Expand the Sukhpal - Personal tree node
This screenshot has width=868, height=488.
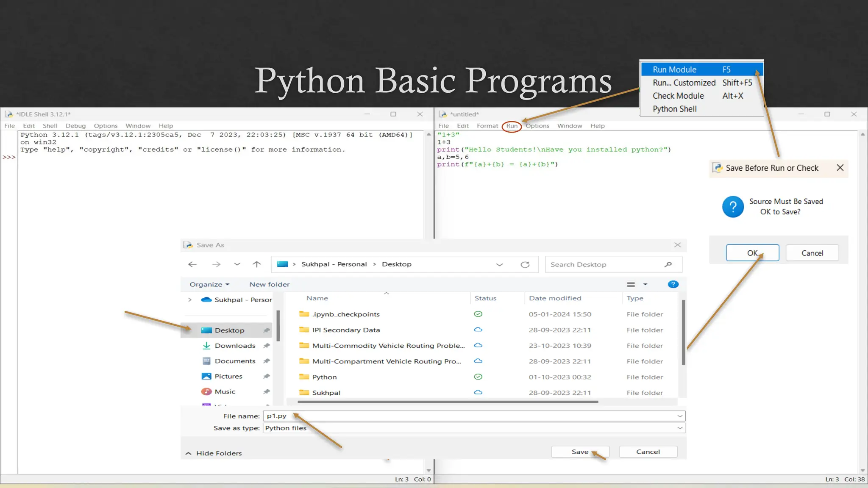[x=190, y=299]
